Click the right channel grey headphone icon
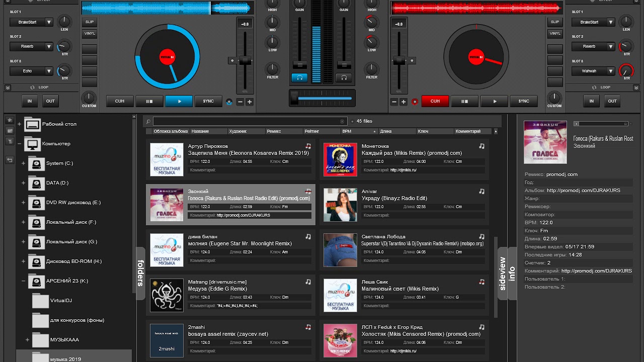This screenshot has width=644, height=362. click(344, 78)
